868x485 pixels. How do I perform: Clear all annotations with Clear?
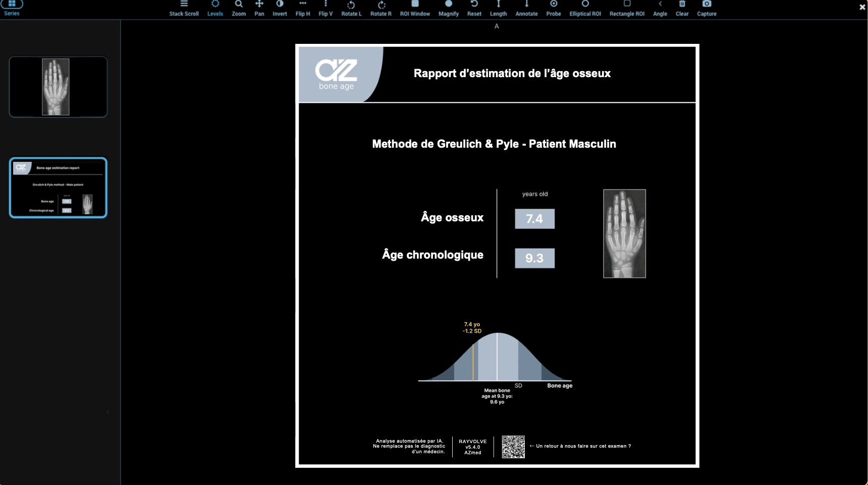click(x=682, y=9)
